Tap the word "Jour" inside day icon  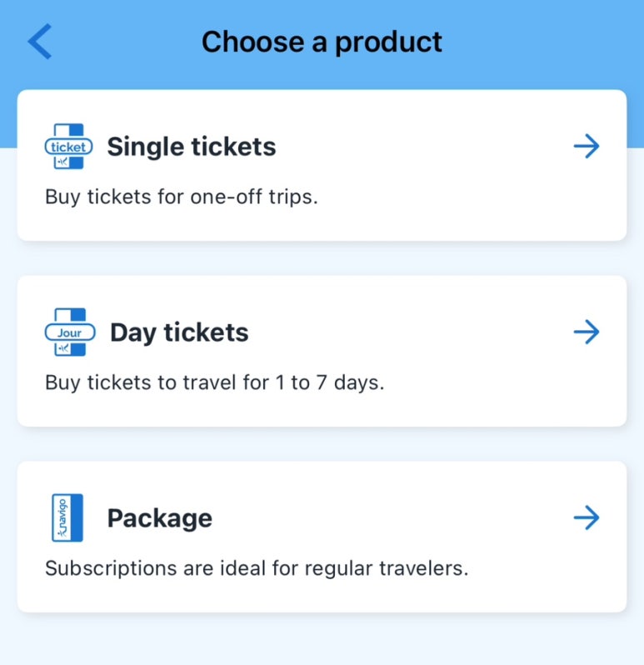point(69,333)
